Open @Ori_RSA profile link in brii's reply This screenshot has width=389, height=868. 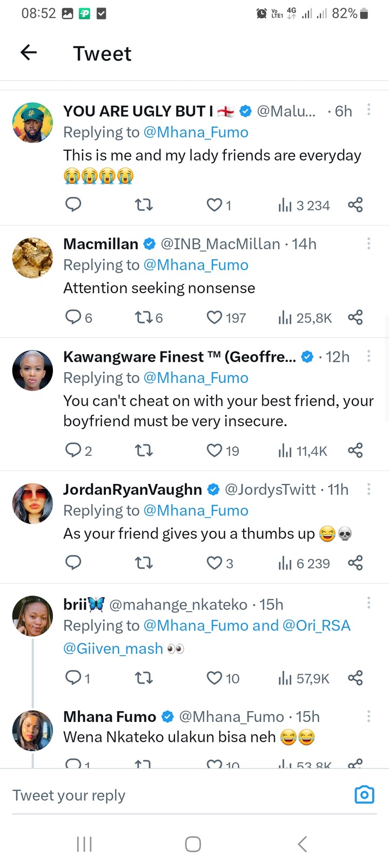[316, 625]
